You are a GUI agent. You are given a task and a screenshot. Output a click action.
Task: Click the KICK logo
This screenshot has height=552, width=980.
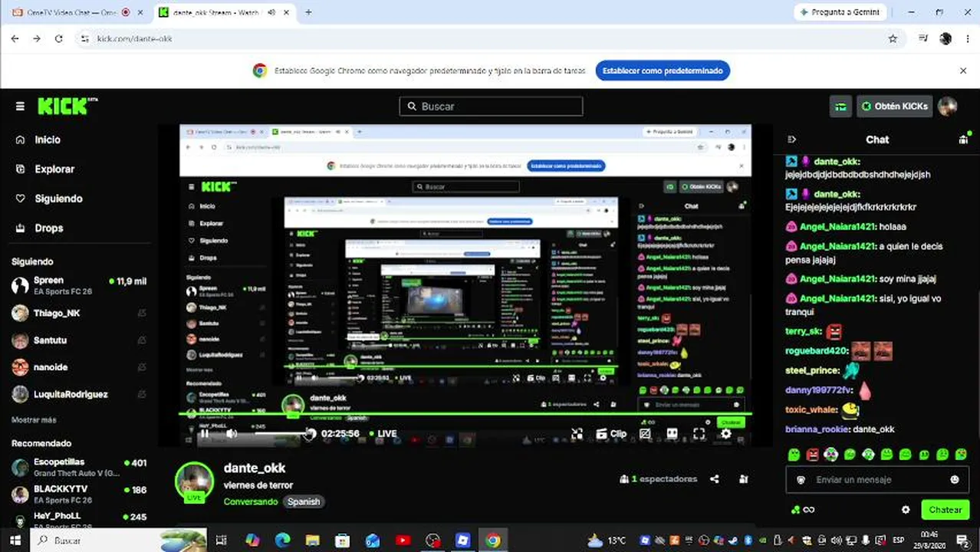tap(67, 107)
